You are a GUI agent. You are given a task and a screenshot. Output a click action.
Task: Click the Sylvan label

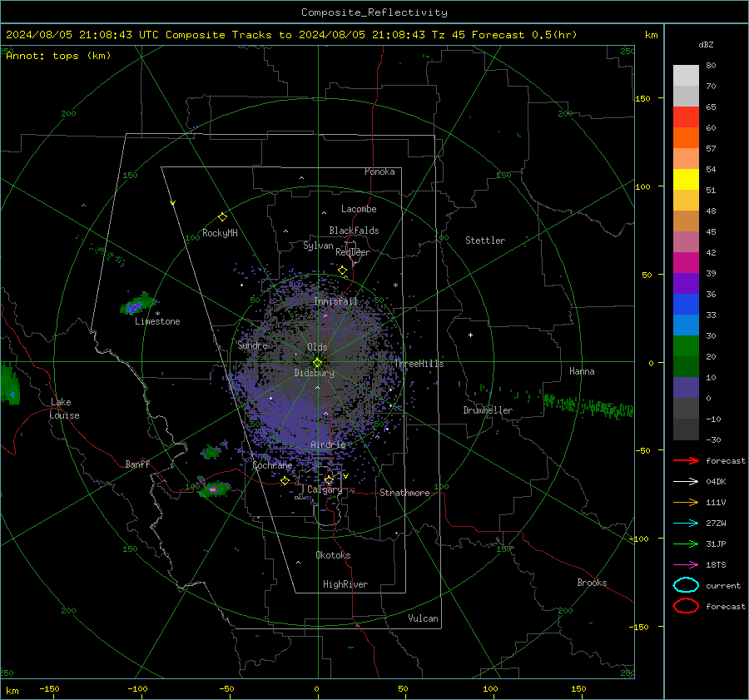click(318, 246)
